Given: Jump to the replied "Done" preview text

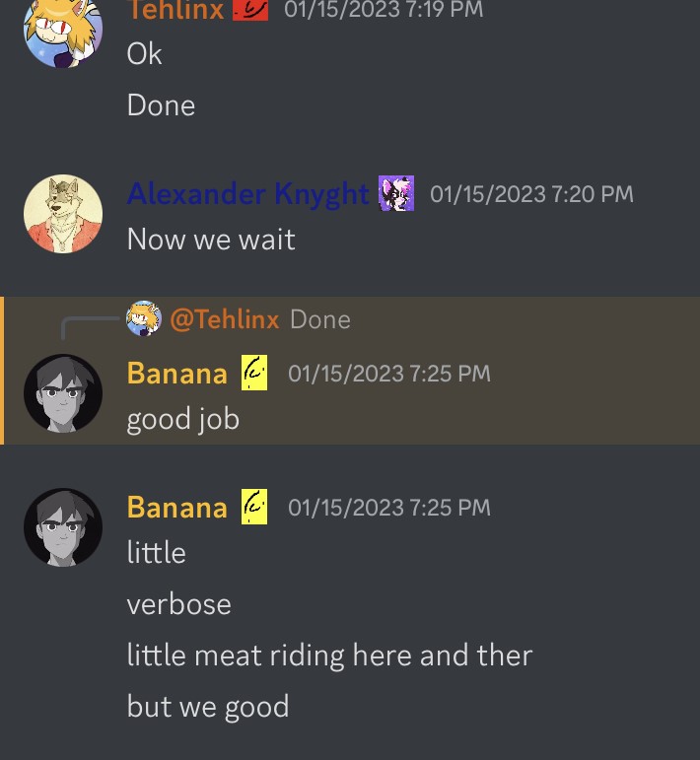Looking at the screenshot, I should (320, 319).
